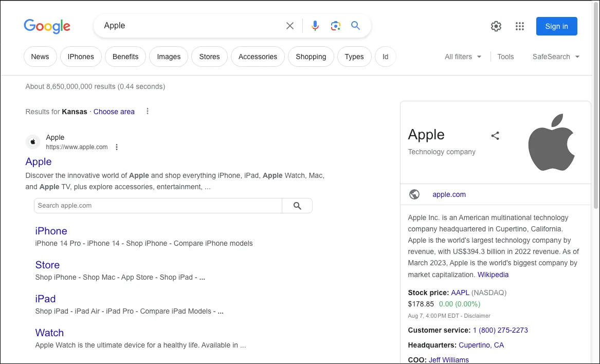The height and width of the screenshot is (364, 600).
Task: Open the iPhone sitelink
Action: [51, 231]
